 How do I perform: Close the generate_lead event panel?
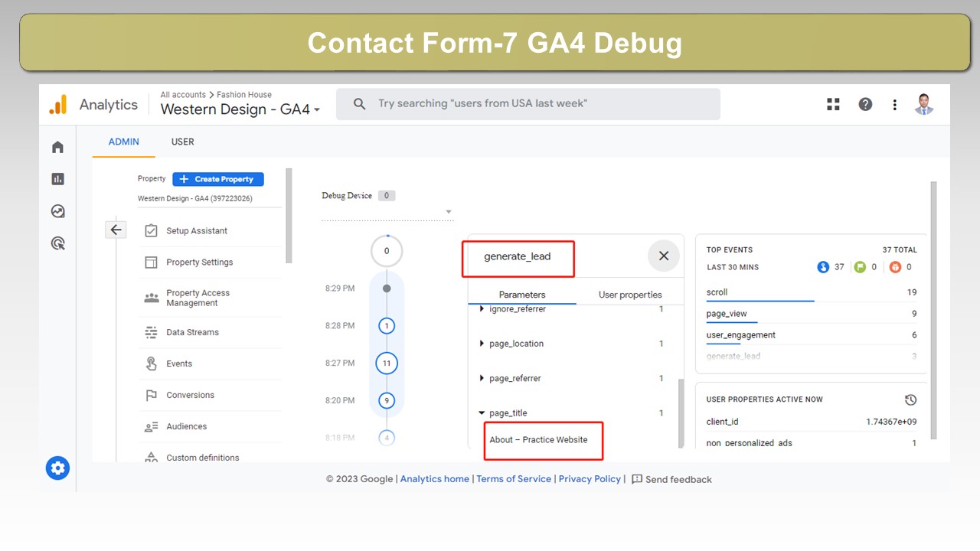tap(664, 256)
